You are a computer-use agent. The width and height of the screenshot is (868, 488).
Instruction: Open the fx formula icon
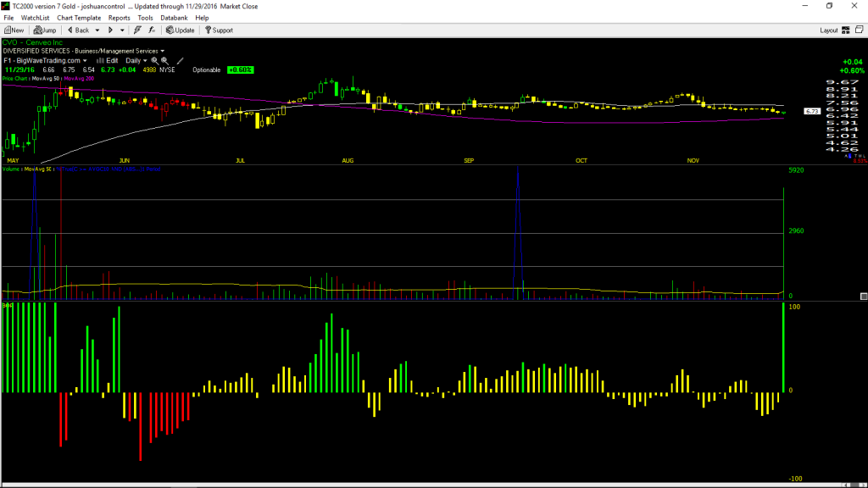(x=152, y=30)
